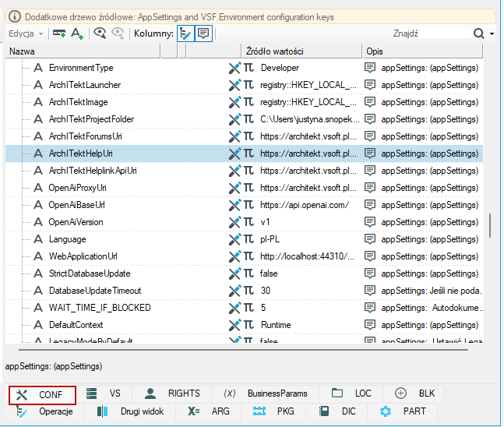504x427 pixels.
Task: Click the description text appSettings: Autodokume..
Action: click(432, 308)
